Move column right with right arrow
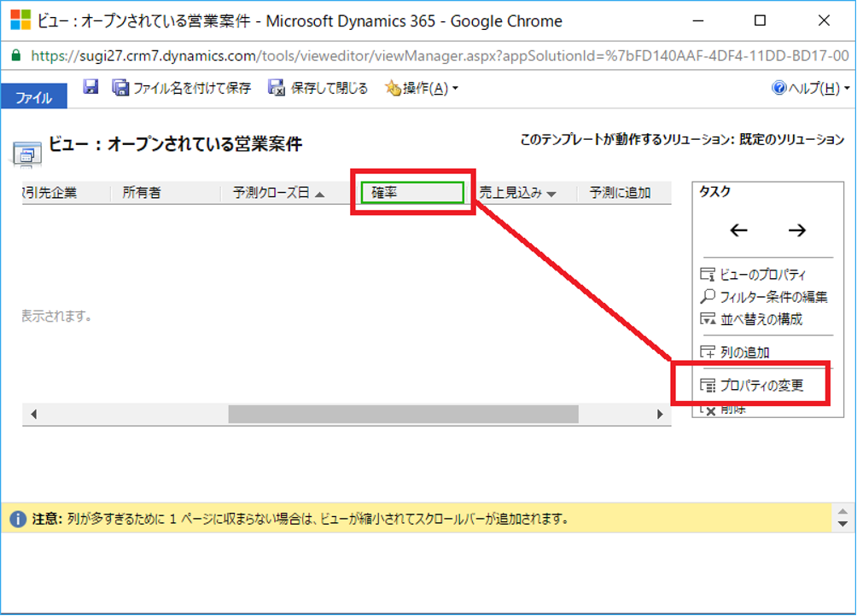Viewport: 857px width, 616px height. pyautogui.click(x=797, y=230)
